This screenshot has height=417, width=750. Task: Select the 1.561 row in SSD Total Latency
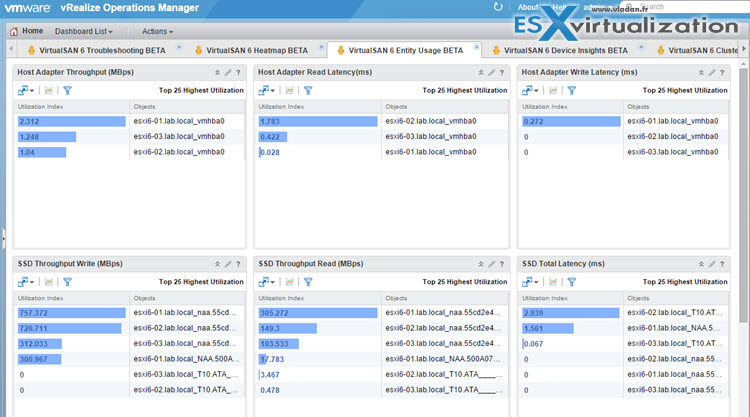tap(623, 329)
